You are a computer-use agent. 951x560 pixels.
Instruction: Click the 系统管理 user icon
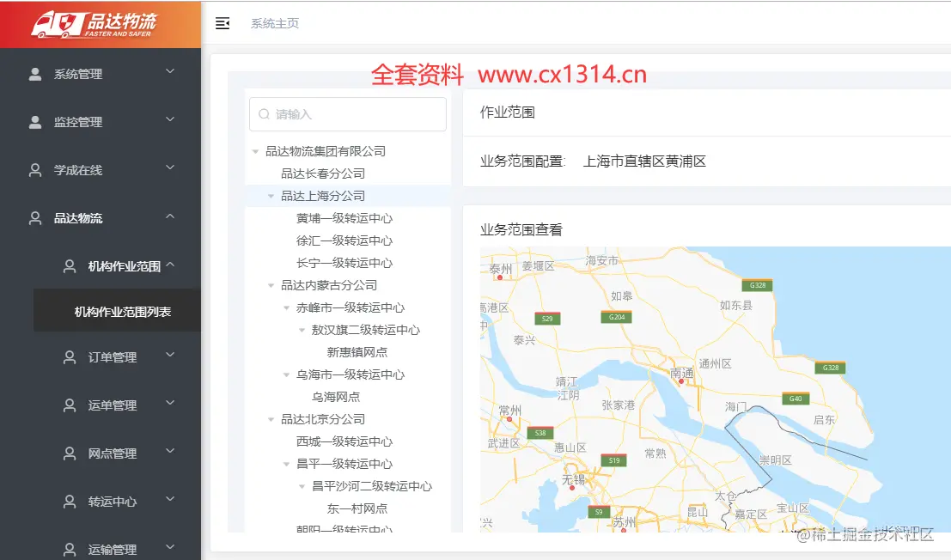[x=35, y=74]
